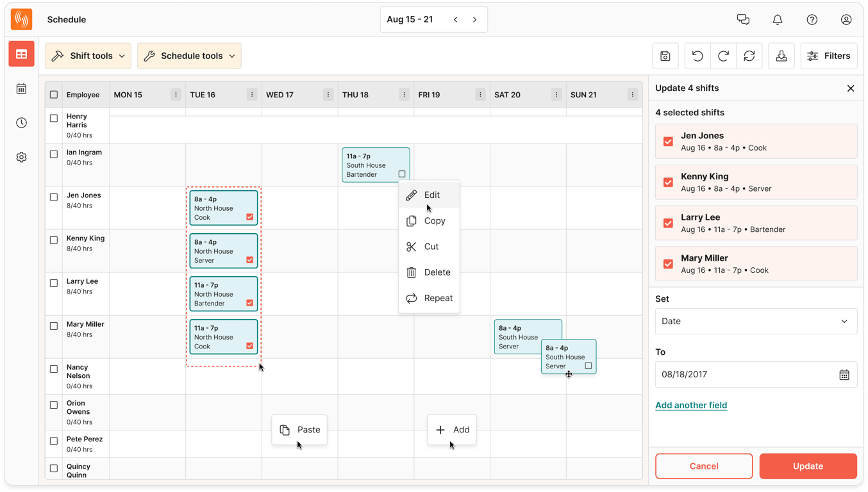Open the Filters panel
Image resolution: width=868 pixels, height=492 pixels.
829,56
